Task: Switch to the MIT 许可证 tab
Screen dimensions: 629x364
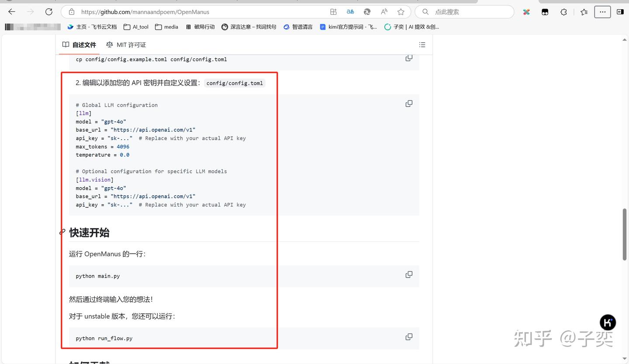Action: (126, 45)
